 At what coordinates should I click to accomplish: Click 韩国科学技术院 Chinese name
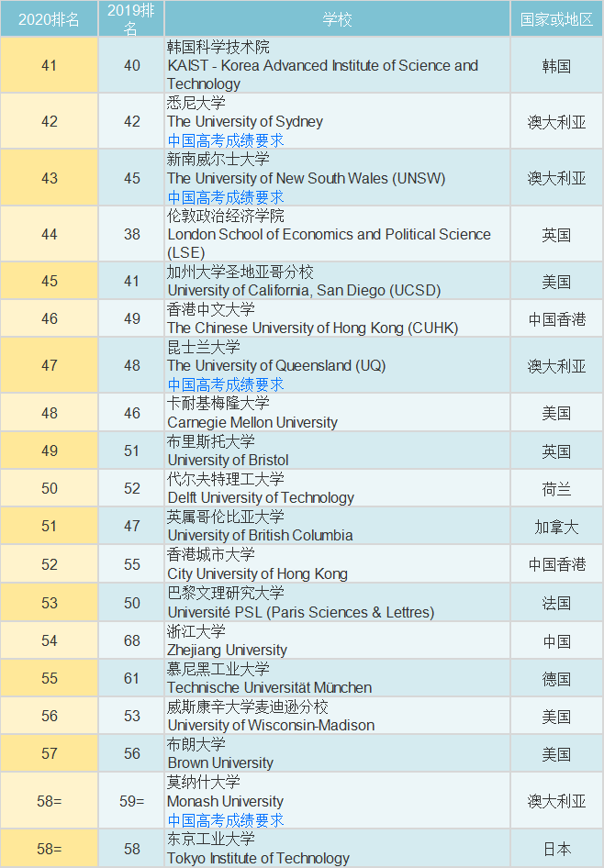[x=218, y=47]
